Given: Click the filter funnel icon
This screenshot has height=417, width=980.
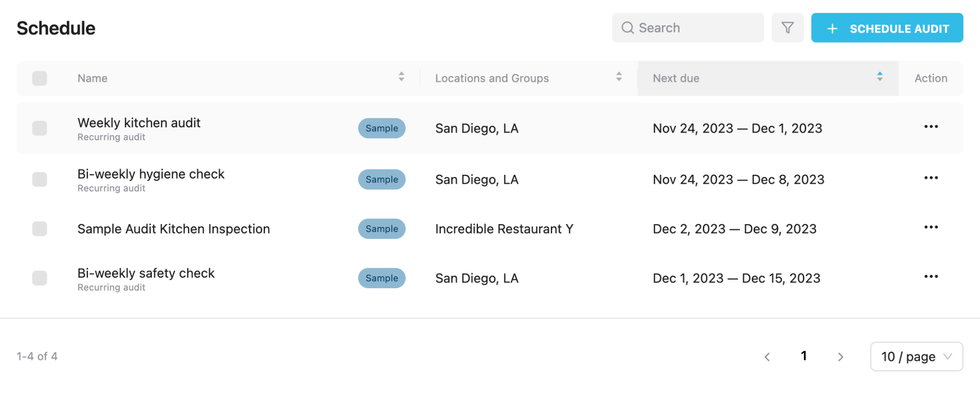Looking at the screenshot, I should click(787, 28).
